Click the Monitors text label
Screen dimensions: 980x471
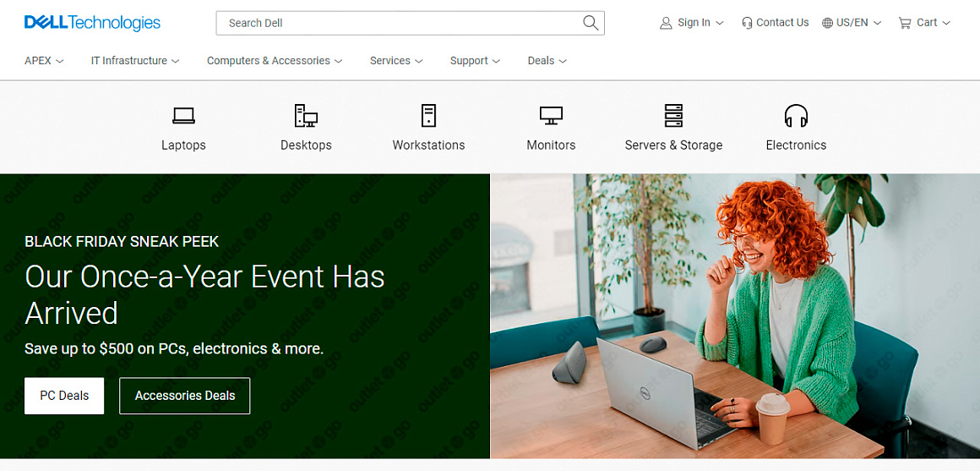(551, 145)
